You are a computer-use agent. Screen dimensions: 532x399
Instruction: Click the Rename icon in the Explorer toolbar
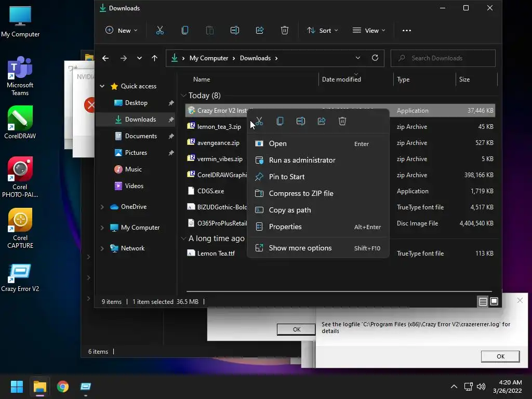click(x=234, y=31)
